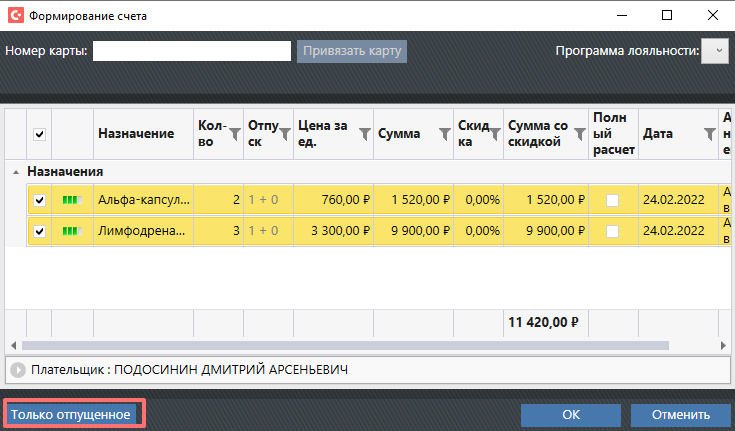Open the filter icon on Сумма со скидкой column
This screenshot has width=735, height=431.
pos(578,134)
